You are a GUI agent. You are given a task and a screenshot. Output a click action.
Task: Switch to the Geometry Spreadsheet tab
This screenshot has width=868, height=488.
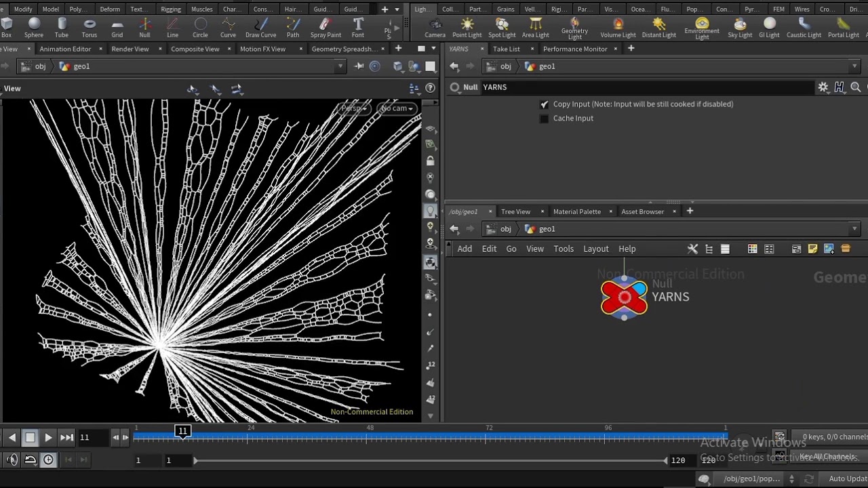pos(345,49)
